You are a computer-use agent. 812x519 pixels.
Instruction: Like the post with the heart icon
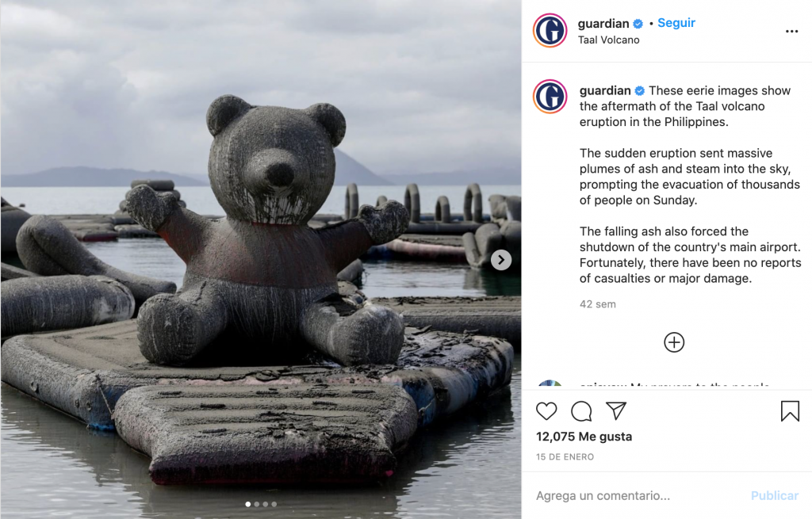[546, 411]
